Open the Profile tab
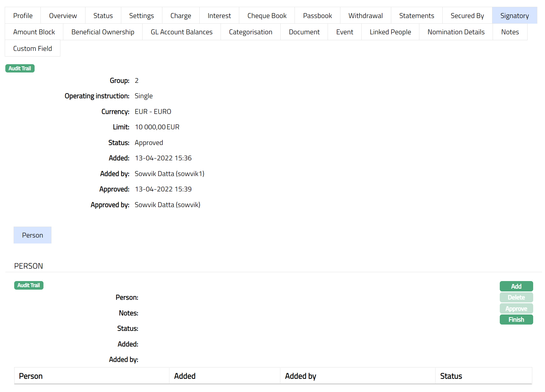545x392 pixels. point(23,16)
